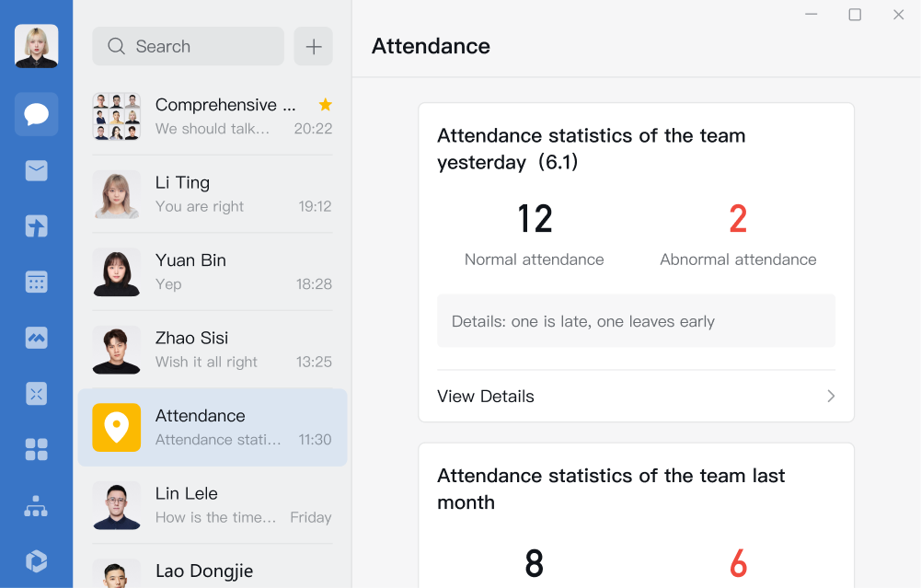The height and width of the screenshot is (588, 921).
Task: Open the Comprehensive group chat avatar
Action: click(117, 117)
